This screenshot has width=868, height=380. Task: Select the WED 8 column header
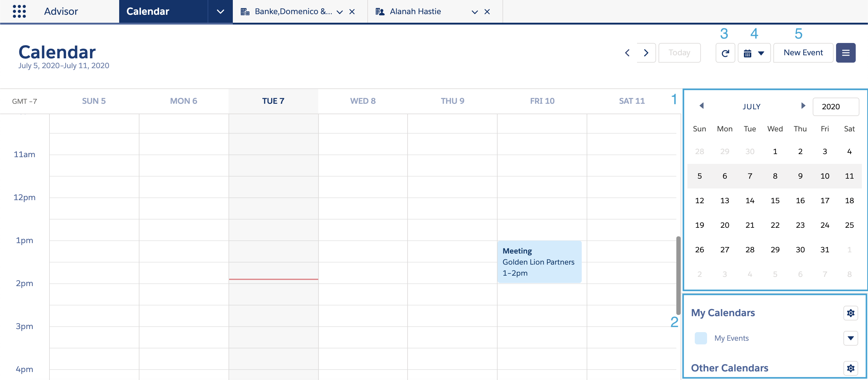362,101
